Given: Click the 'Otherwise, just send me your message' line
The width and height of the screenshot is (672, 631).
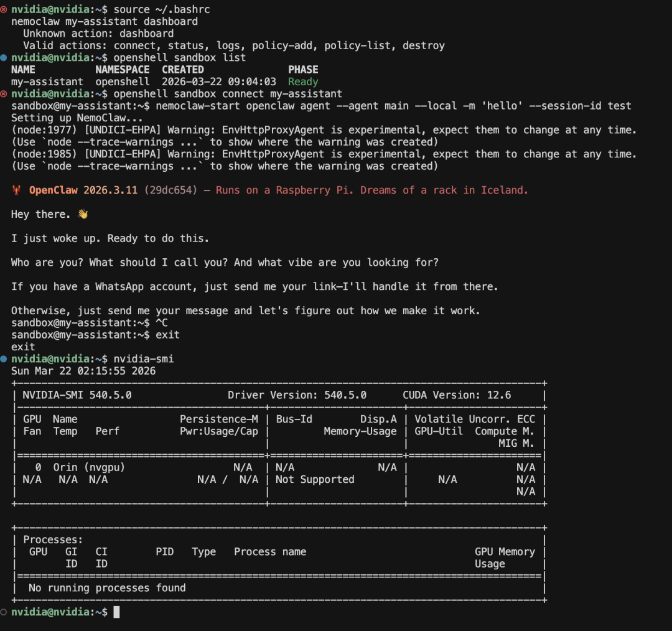Looking at the screenshot, I should [x=246, y=311].
